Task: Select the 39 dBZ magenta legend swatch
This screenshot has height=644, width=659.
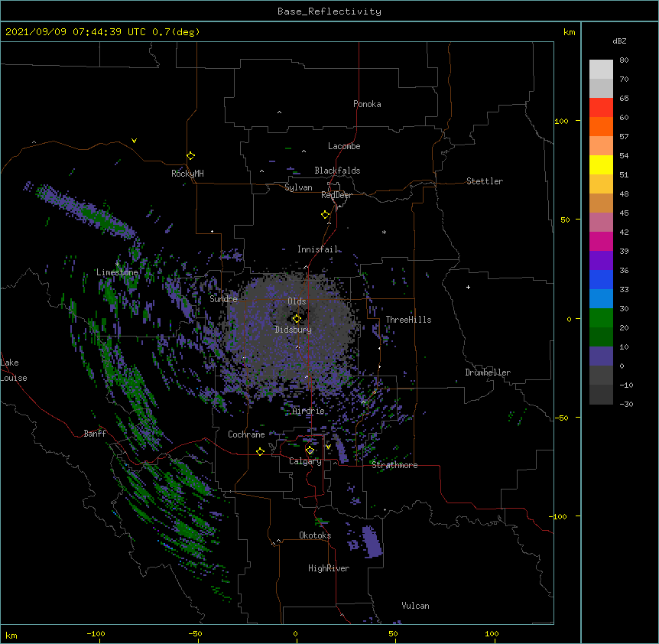Action: pos(601,241)
